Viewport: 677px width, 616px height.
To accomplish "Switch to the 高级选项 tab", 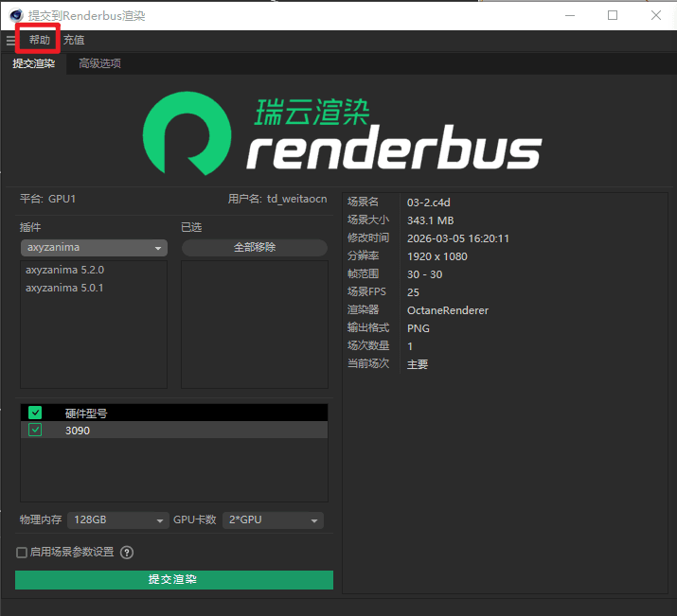I will (x=99, y=63).
